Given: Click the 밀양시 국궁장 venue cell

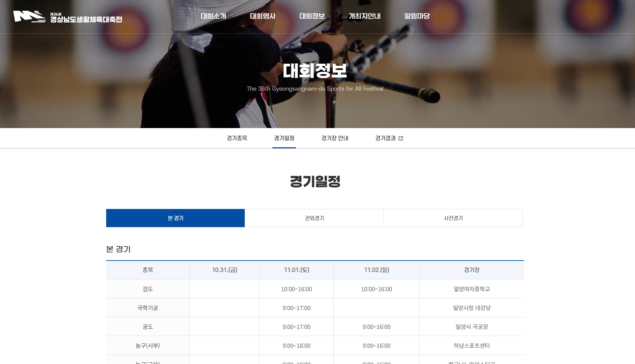Looking at the screenshot, I should click(472, 327).
